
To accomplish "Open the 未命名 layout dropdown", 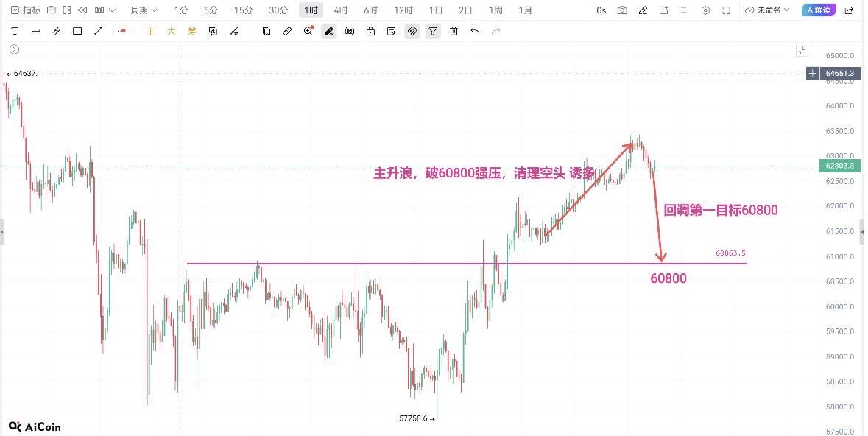I will [767, 10].
